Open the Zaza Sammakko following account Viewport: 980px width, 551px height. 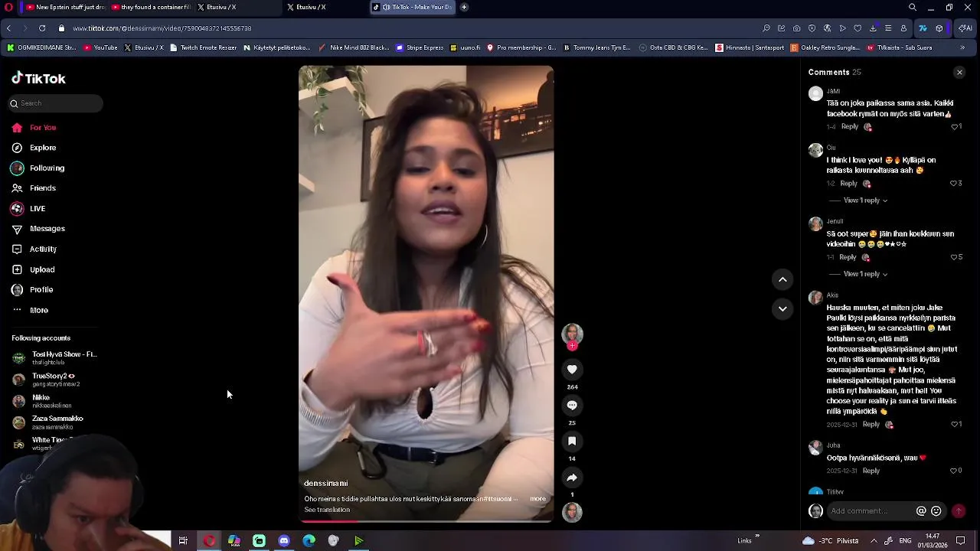(x=48, y=422)
